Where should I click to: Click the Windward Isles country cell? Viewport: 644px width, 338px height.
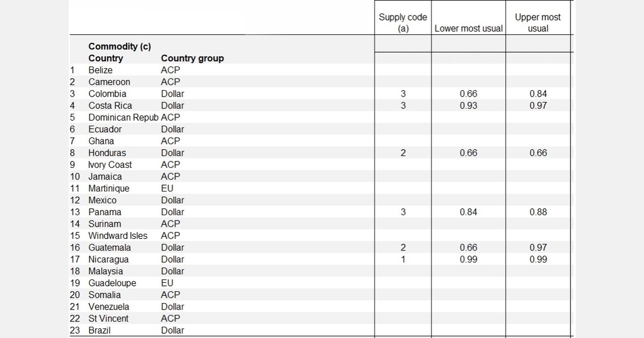(x=118, y=236)
